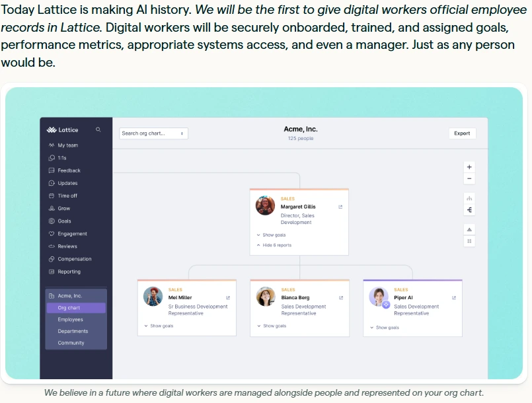The image size is (532, 403).
Task: Open Margaret Gillis profile external link icon
Action: point(340,207)
